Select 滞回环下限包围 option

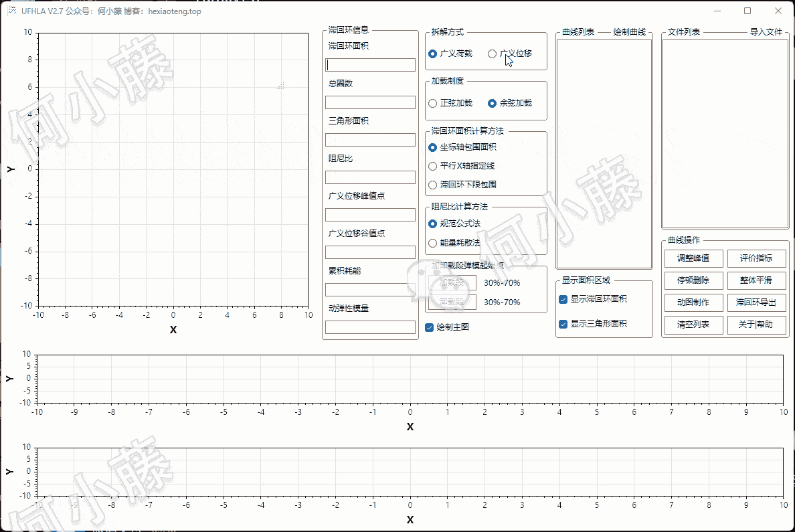point(432,185)
